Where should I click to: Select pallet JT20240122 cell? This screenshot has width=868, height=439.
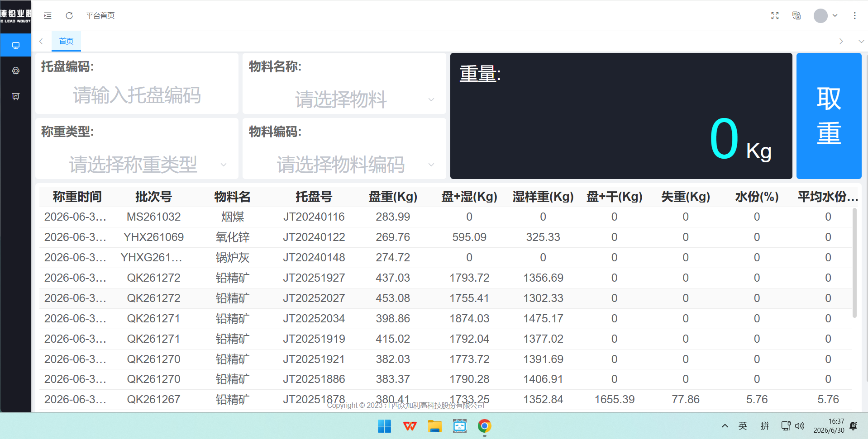coord(314,237)
